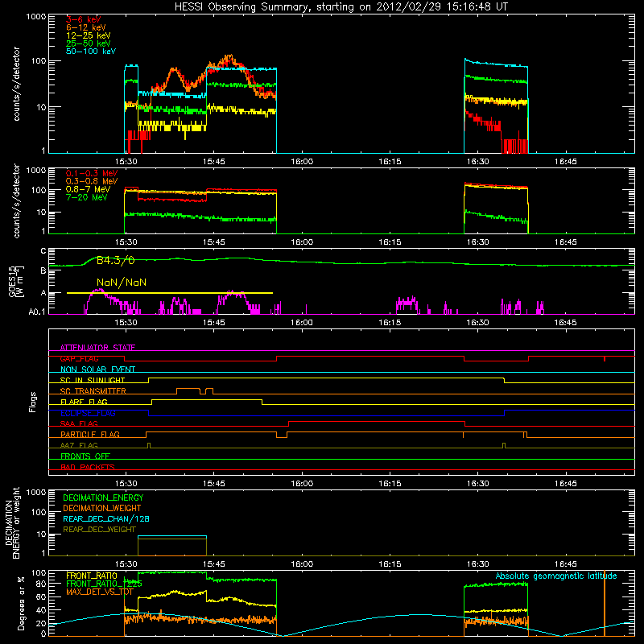Click the DECIMATION_ENERGY legend label

pyautogui.click(x=103, y=497)
